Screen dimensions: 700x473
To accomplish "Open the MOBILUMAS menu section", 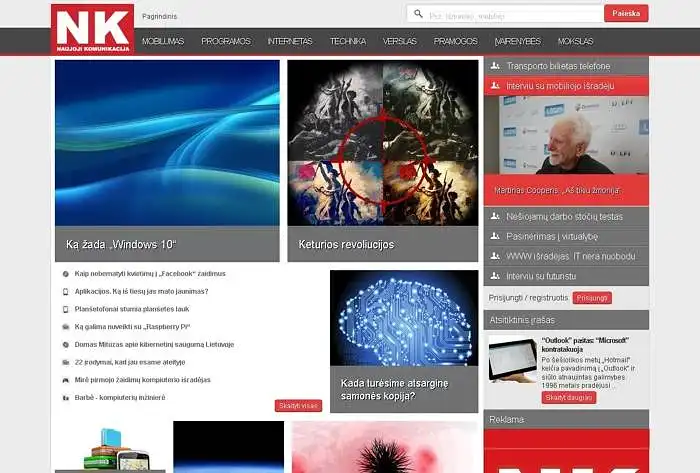I will coord(163,41).
